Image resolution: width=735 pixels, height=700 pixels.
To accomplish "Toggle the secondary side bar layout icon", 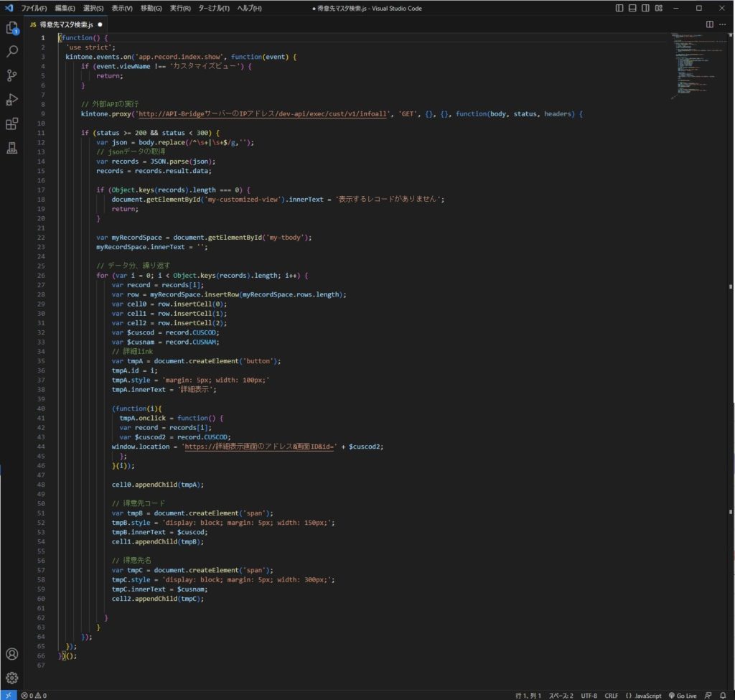I will point(645,8).
